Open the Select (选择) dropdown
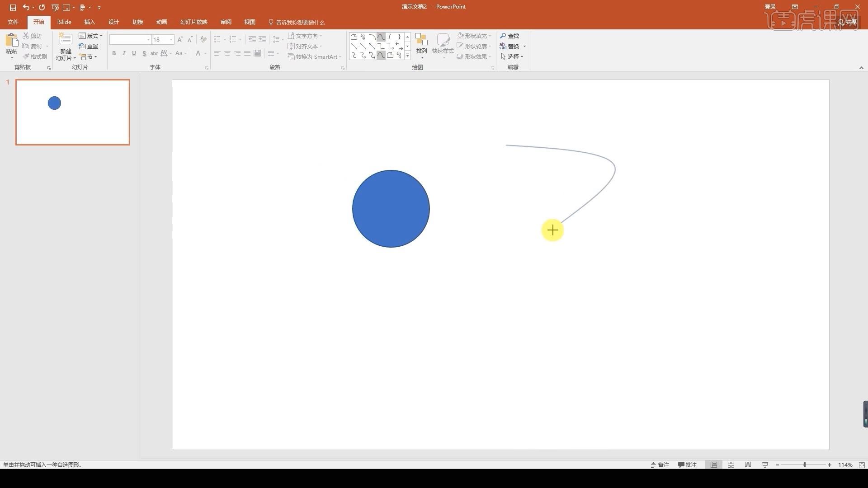 512,56
